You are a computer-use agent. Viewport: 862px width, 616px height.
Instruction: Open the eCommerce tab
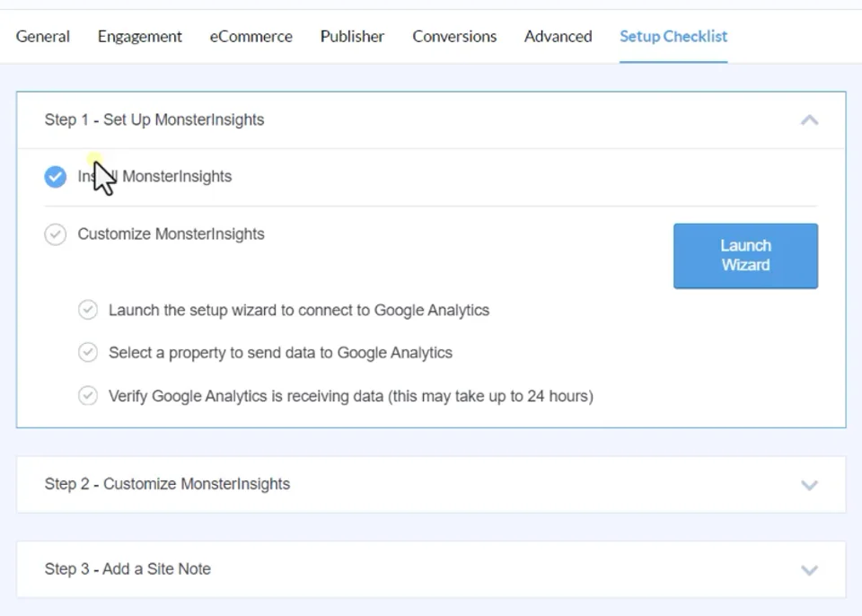tap(251, 36)
